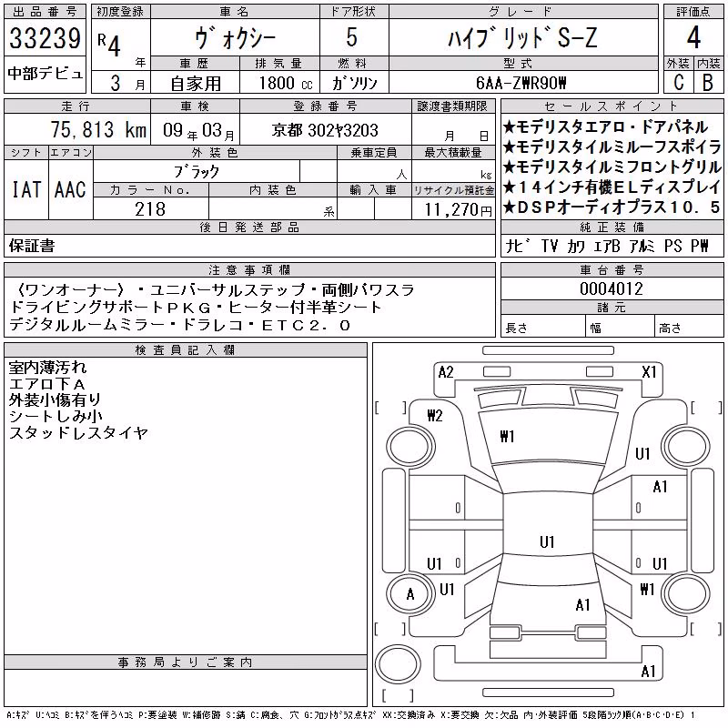
Task: Click model code 6AA-ZWR90W
Action: click(x=521, y=83)
